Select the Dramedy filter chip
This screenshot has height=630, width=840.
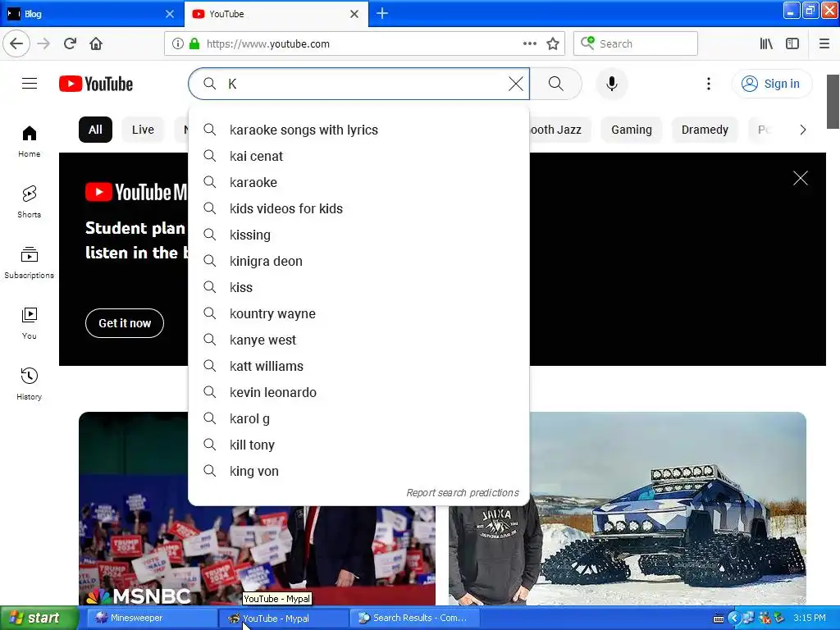pos(705,130)
